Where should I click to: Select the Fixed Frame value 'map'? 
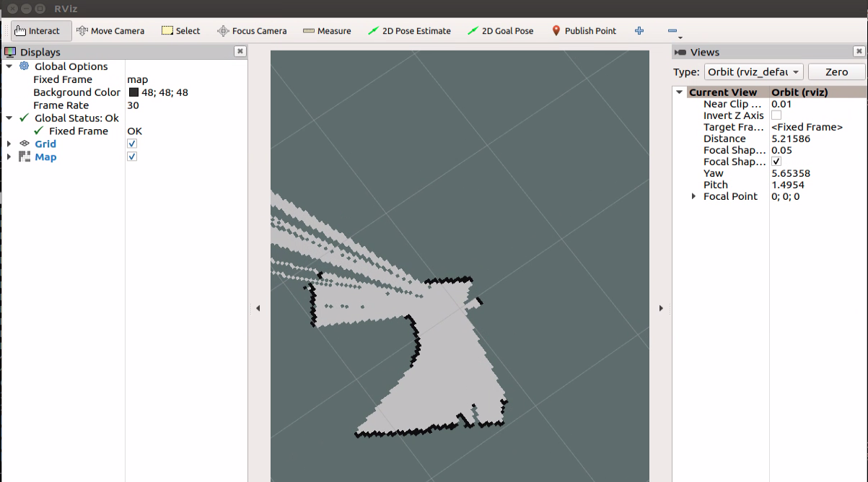(x=137, y=79)
